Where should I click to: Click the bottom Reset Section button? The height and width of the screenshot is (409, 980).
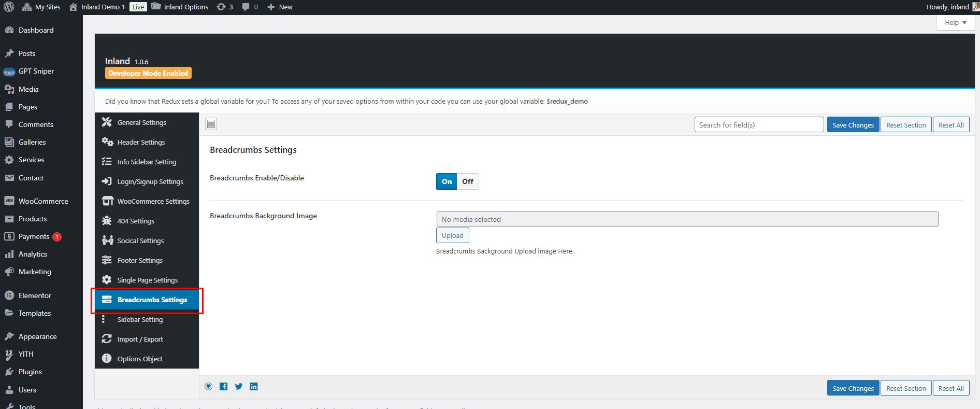click(906, 388)
